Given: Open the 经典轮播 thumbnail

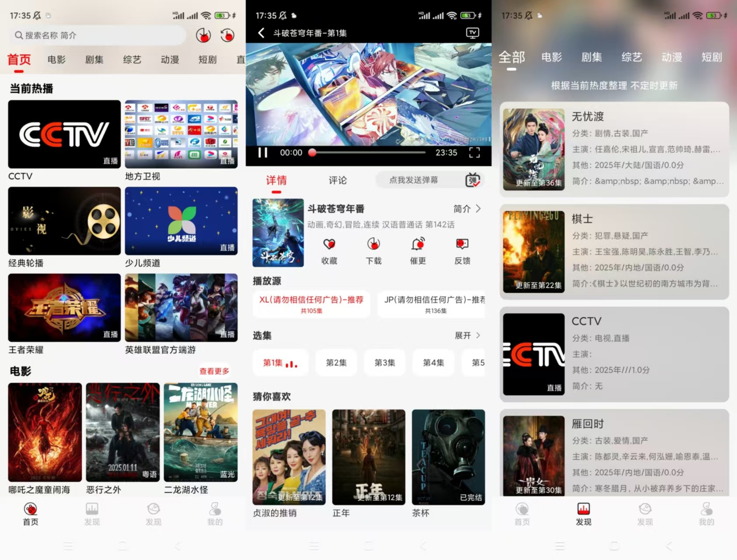Looking at the screenshot, I should tap(64, 221).
